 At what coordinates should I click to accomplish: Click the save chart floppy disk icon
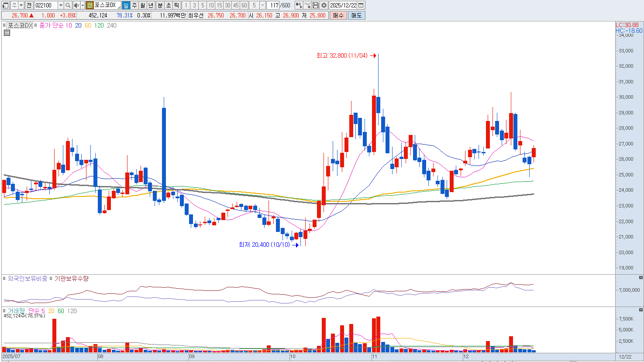tap(316, 5)
